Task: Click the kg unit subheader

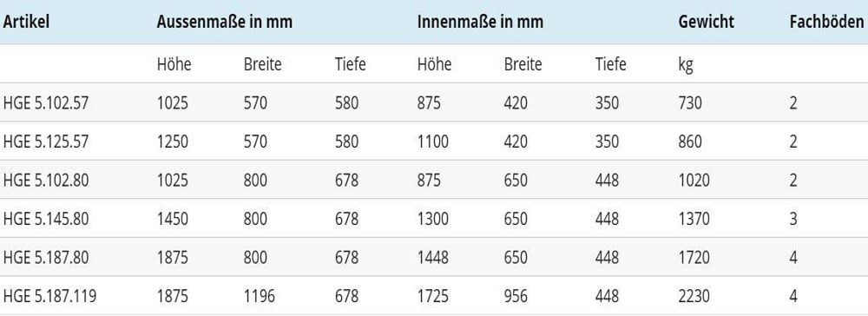Action: pyautogui.click(x=686, y=65)
